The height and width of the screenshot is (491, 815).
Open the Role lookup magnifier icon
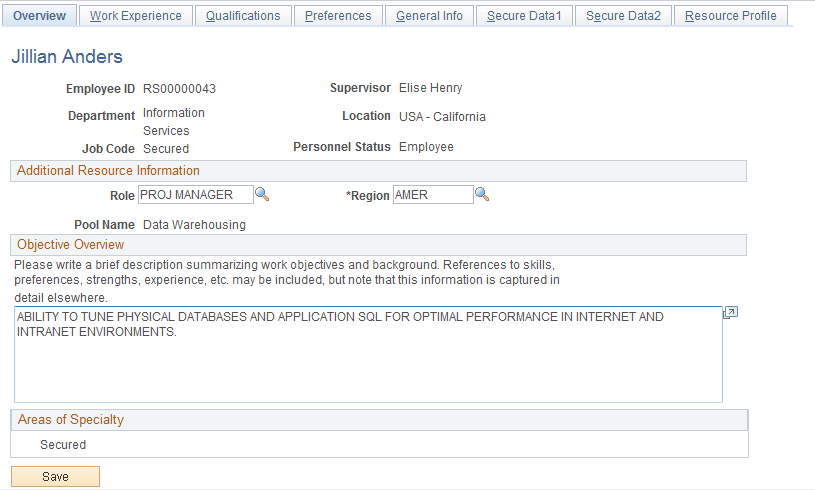tap(262, 195)
